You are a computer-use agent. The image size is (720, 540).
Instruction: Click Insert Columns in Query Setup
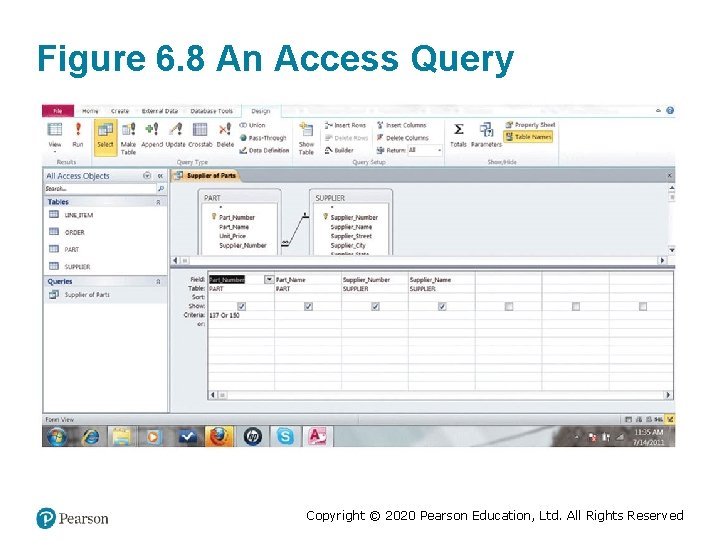(402, 125)
